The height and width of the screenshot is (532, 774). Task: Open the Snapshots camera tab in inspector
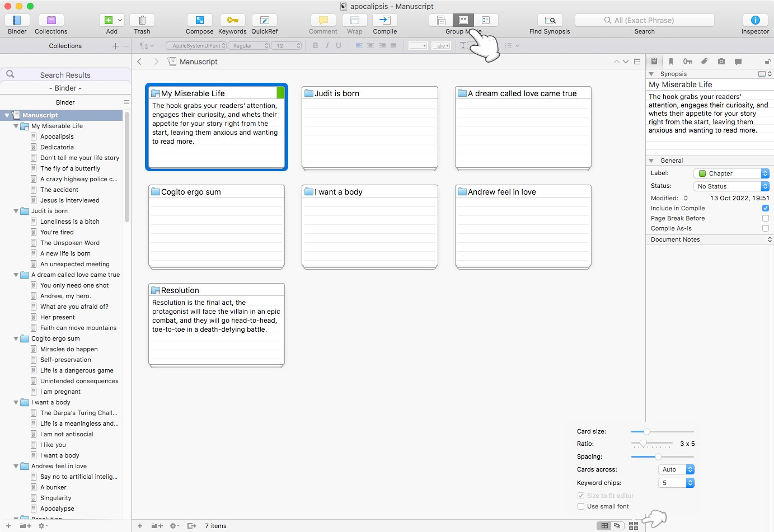(721, 62)
